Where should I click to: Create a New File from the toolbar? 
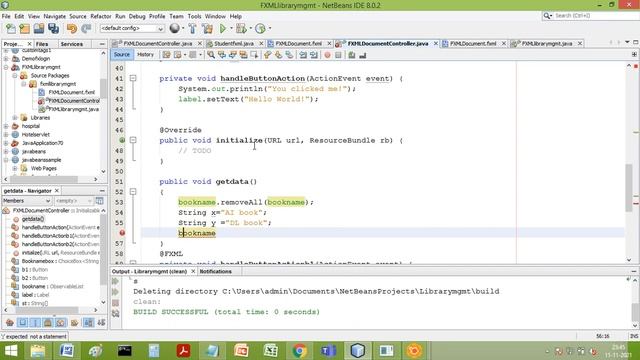[11, 29]
